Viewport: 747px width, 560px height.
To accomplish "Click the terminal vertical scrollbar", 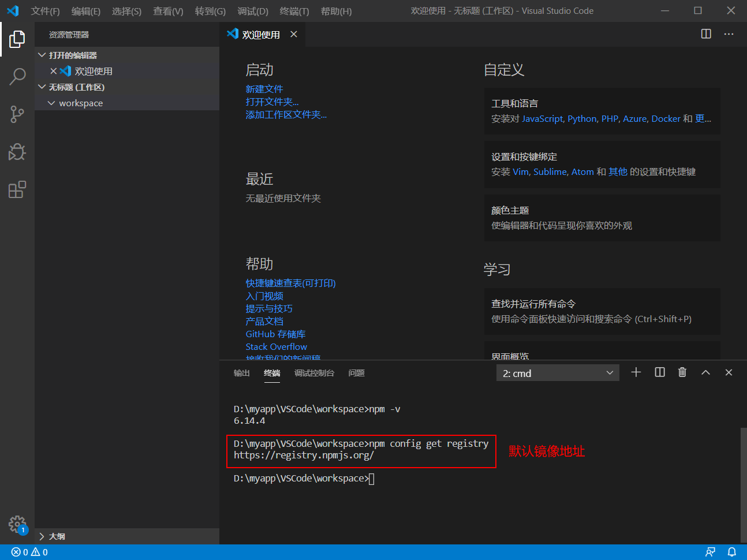I will pyautogui.click(x=744, y=485).
